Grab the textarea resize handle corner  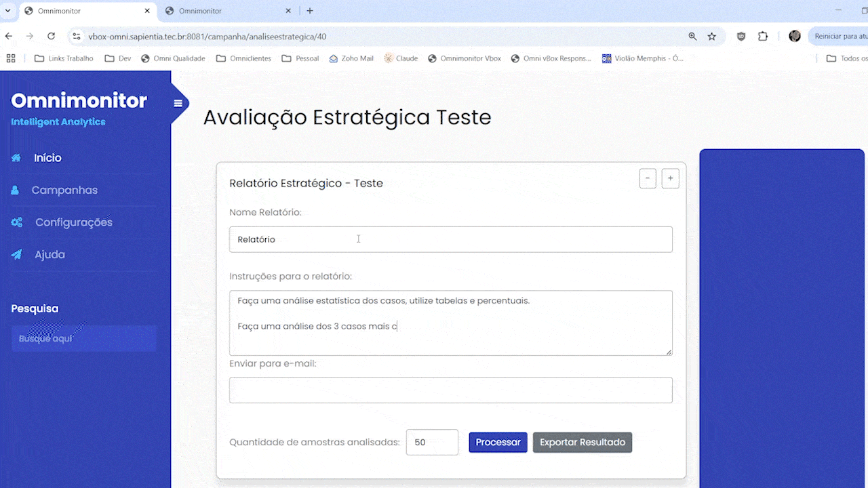pyautogui.click(x=669, y=352)
